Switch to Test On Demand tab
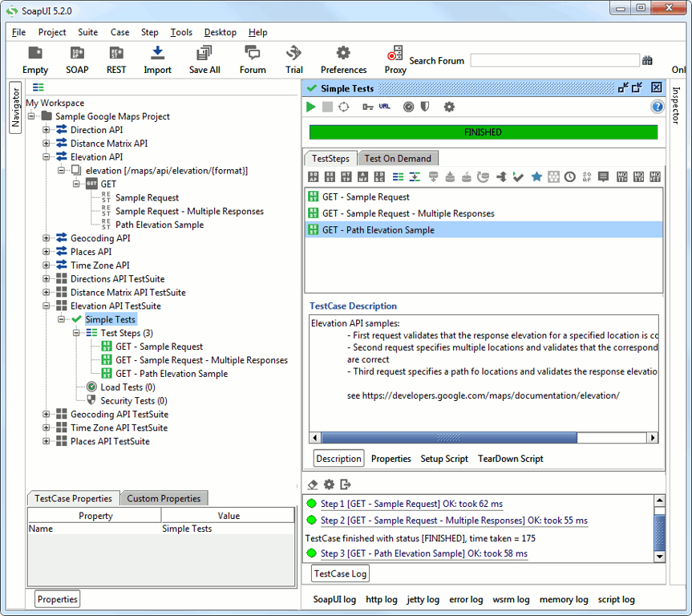 pyautogui.click(x=398, y=159)
